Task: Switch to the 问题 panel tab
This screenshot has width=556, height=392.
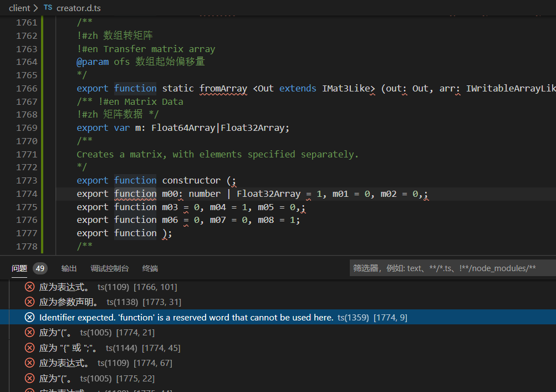Action: coord(19,268)
